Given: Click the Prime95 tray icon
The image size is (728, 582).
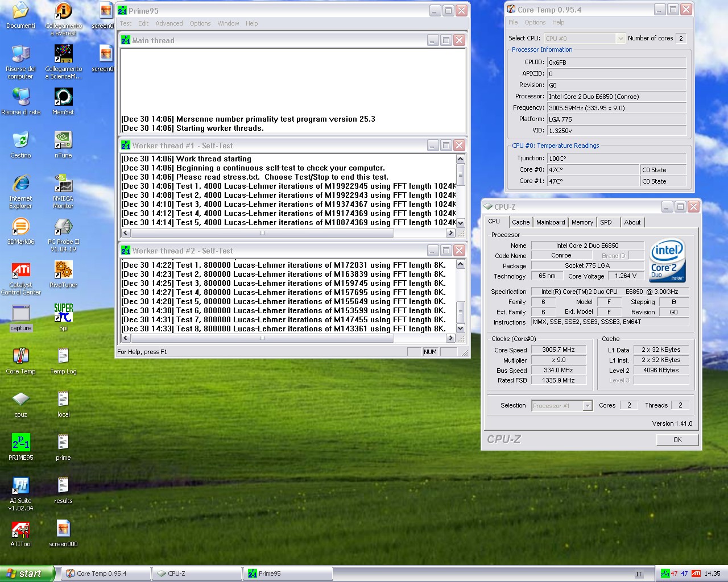Looking at the screenshot, I should 664,573.
